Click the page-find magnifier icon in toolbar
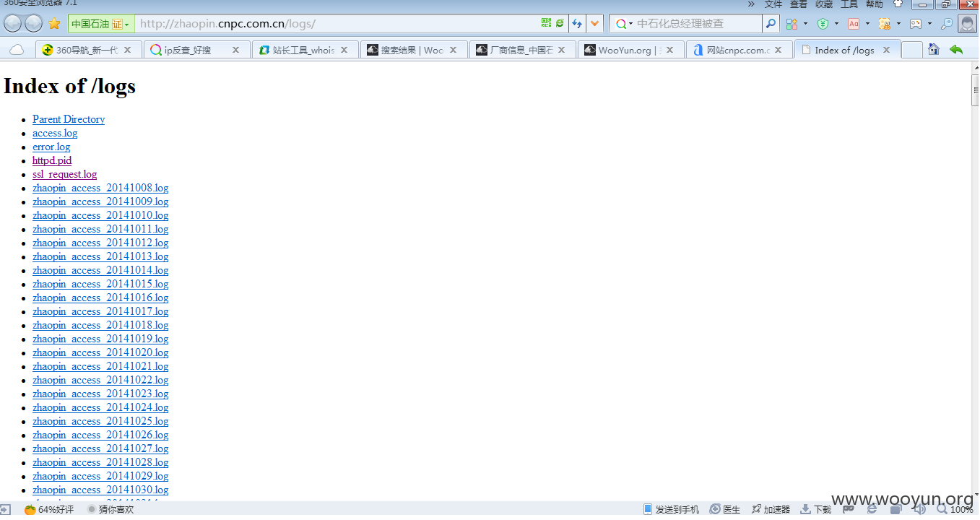 click(946, 24)
